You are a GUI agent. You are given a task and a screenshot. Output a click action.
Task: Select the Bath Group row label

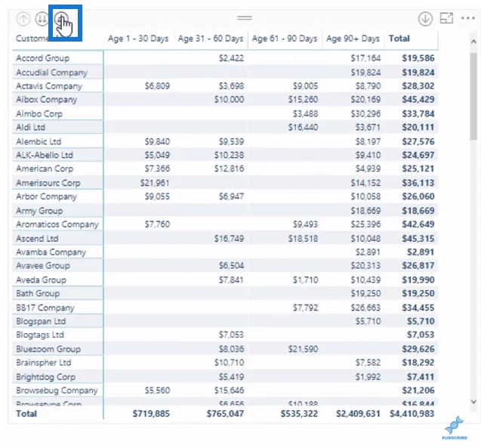pyautogui.click(x=38, y=293)
